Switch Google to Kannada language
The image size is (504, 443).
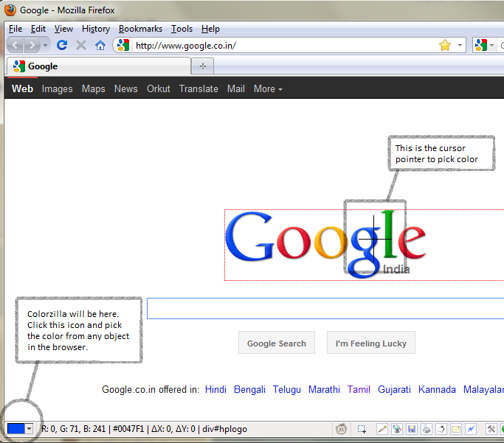point(437,389)
